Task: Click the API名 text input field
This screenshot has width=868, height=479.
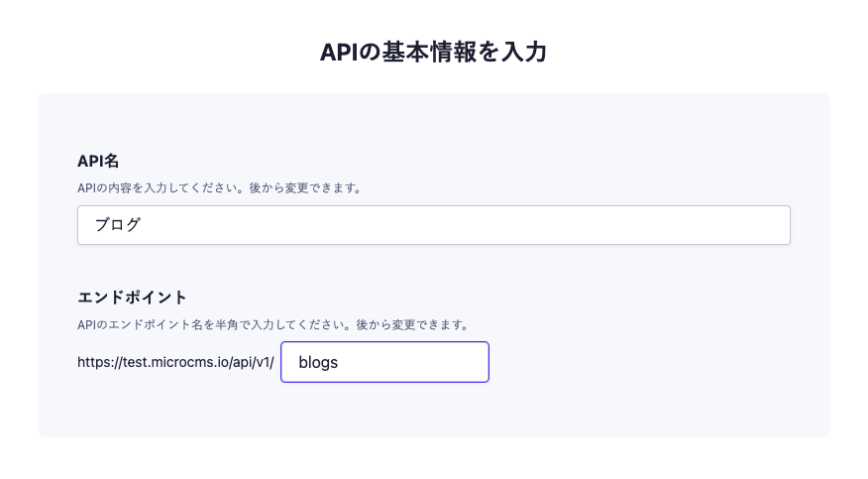Action: click(433, 225)
